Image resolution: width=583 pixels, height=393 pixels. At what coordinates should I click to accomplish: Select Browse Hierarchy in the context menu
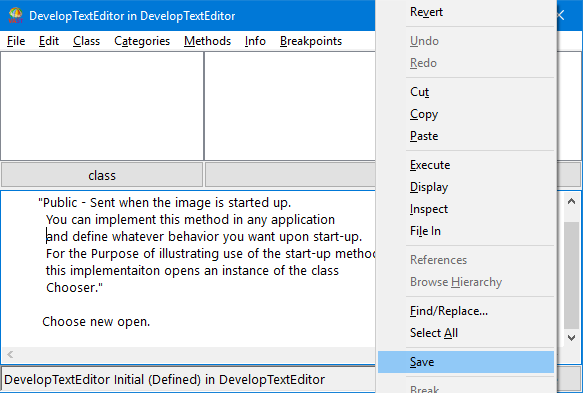coord(466,281)
